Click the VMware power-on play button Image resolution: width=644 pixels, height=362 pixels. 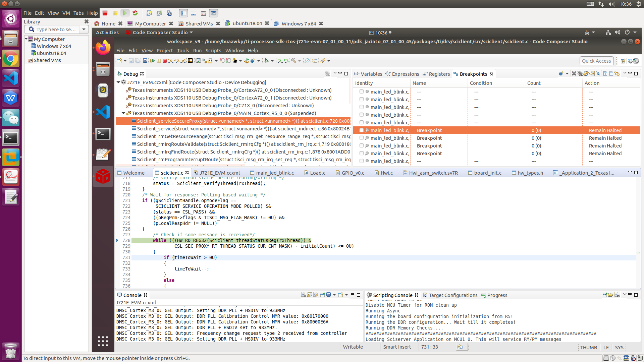(125, 13)
